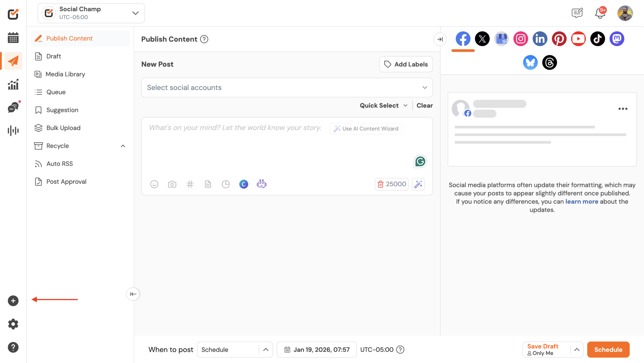Expand the Quick Select dropdown

tap(383, 105)
